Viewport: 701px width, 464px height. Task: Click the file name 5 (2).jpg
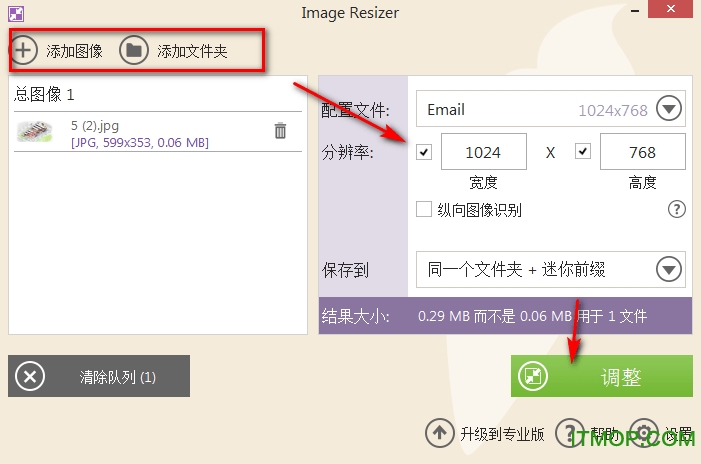point(95,126)
